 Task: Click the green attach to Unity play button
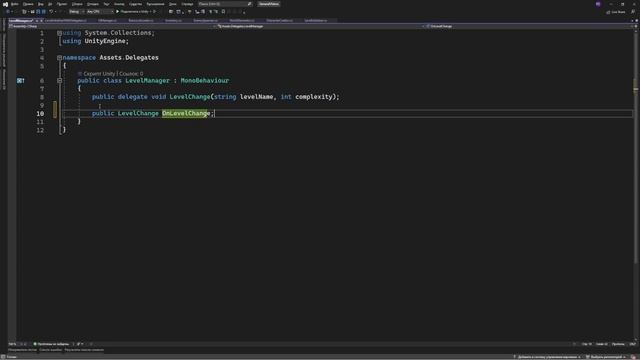tap(118, 12)
